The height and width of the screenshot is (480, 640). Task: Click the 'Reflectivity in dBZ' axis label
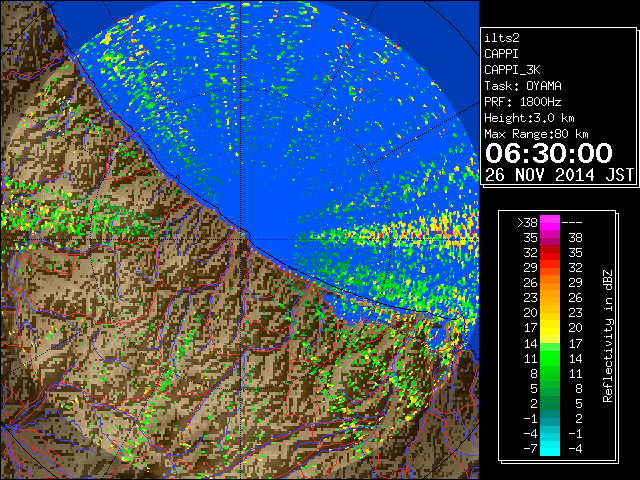point(608,336)
